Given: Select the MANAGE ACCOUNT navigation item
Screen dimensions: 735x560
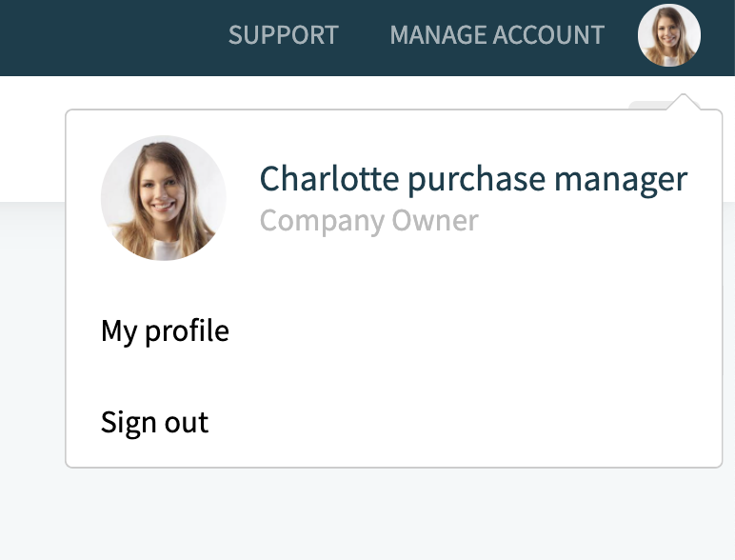Looking at the screenshot, I should tap(497, 35).
